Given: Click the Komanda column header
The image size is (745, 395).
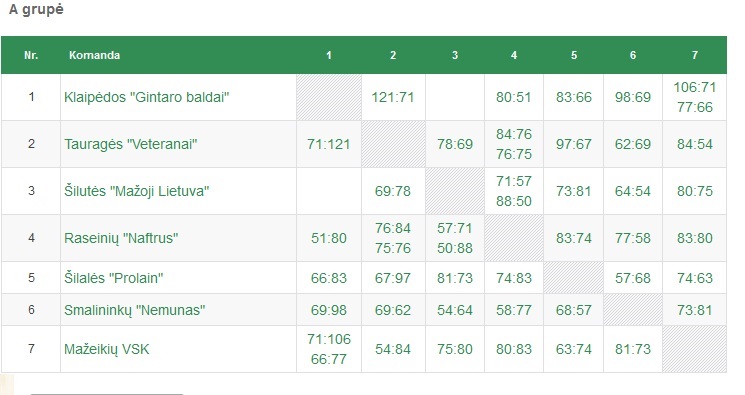Looking at the screenshot, I should coord(94,55).
